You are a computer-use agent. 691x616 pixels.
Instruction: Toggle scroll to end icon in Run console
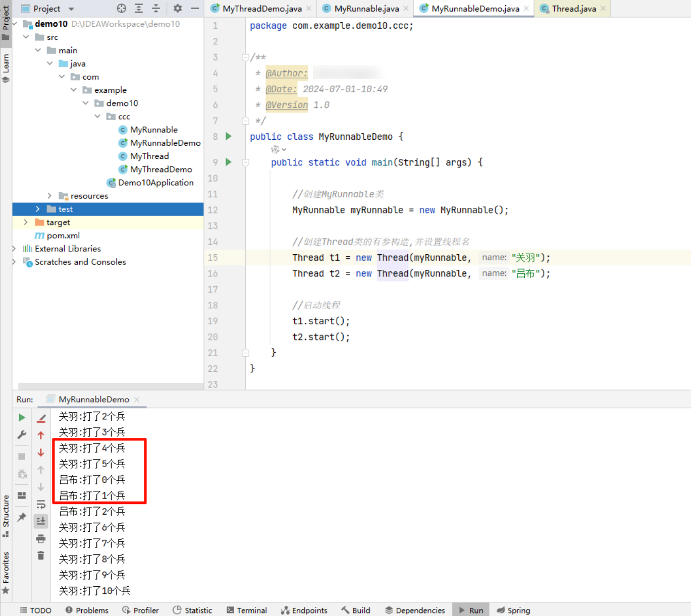[x=41, y=521]
